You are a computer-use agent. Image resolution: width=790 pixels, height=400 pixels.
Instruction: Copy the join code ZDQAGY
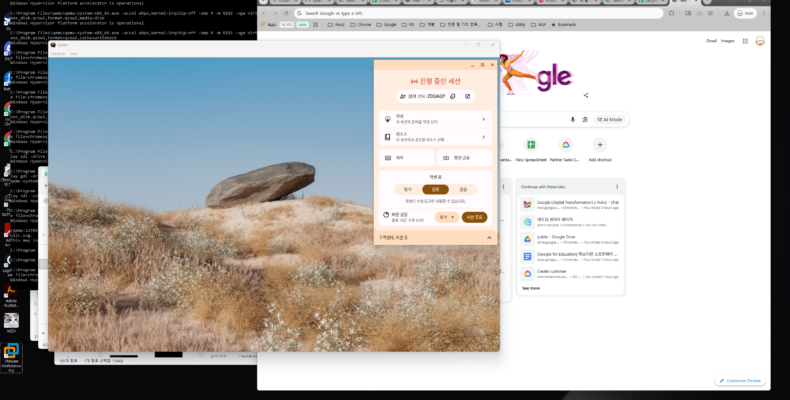coord(452,96)
